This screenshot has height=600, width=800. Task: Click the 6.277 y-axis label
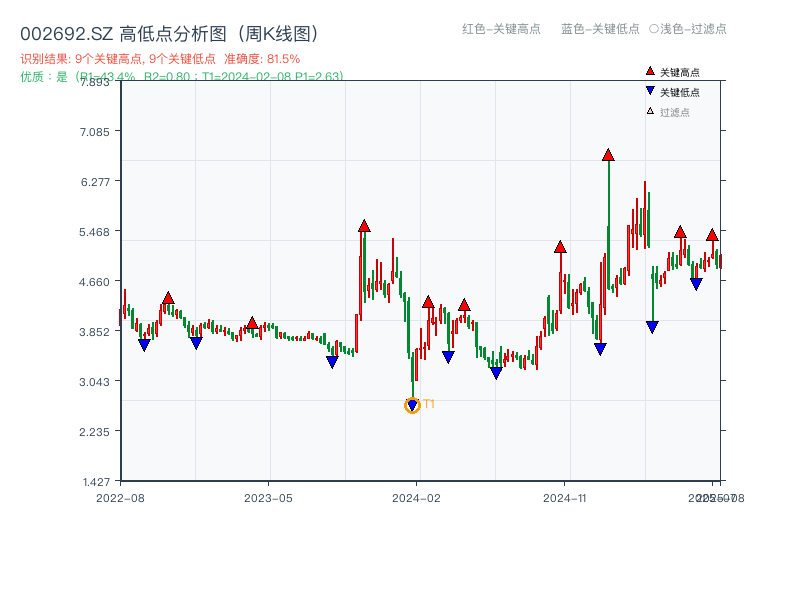point(95,182)
